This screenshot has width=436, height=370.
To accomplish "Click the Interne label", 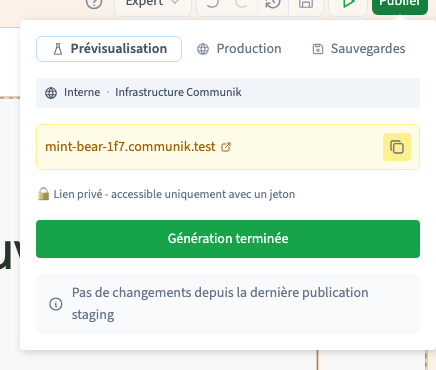I will [x=82, y=92].
